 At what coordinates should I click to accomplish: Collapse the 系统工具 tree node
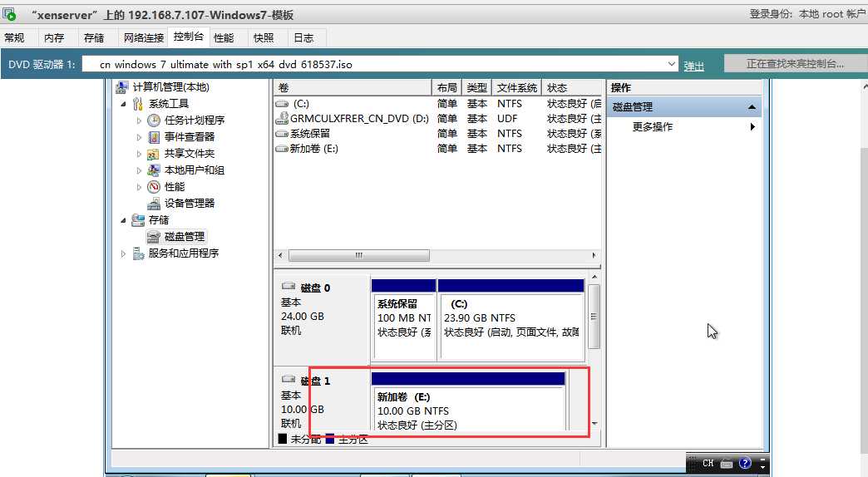[x=123, y=104]
